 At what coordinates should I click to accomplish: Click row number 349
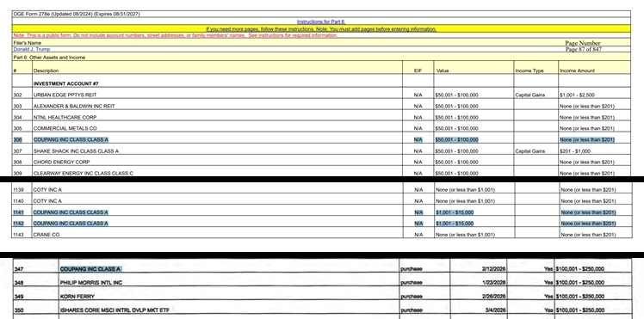pos(19,296)
